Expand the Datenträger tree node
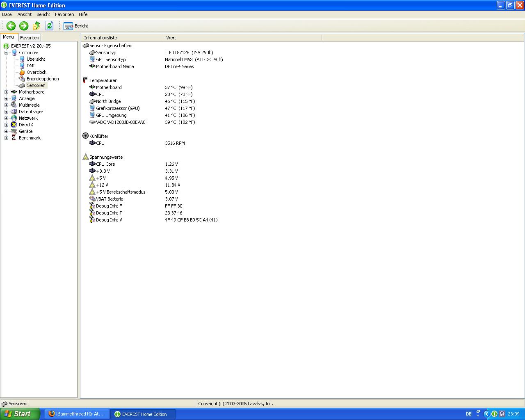This screenshot has width=525, height=420. [6, 112]
